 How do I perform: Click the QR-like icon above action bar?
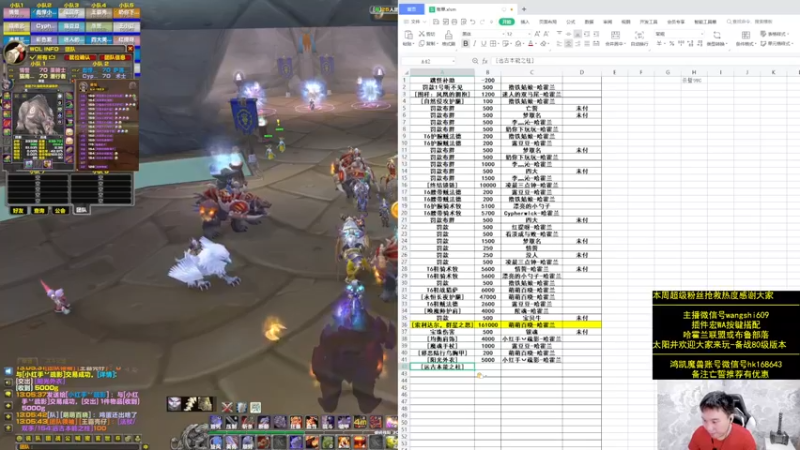[x=255, y=407]
